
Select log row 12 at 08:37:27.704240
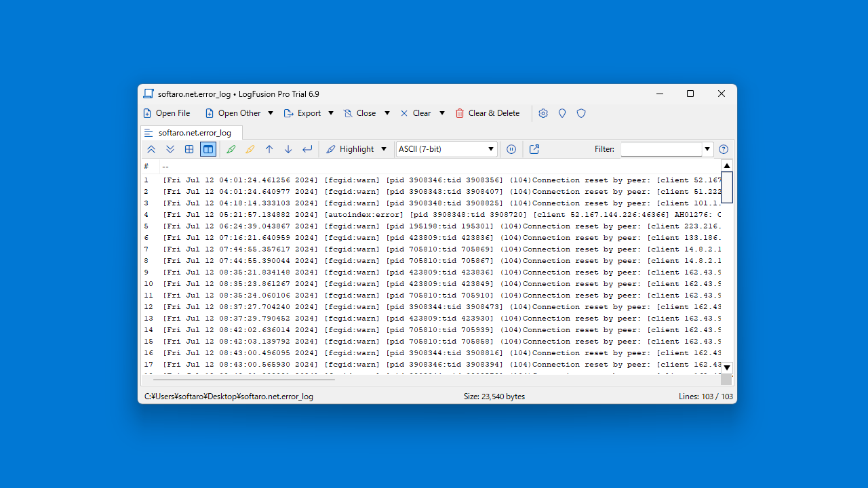431,307
